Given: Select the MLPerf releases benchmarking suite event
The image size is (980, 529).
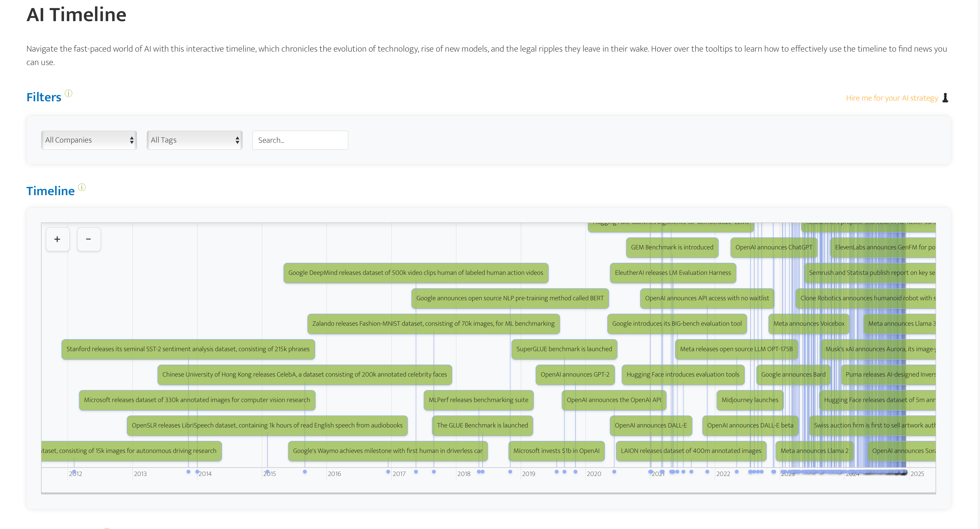Looking at the screenshot, I should point(478,400).
